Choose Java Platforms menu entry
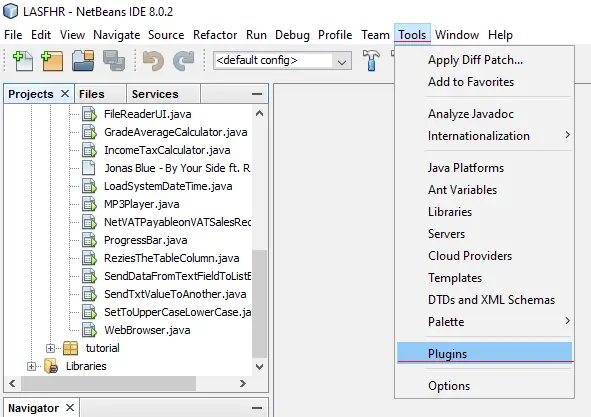This screenshot has width=591, height=417. [484, 167]
